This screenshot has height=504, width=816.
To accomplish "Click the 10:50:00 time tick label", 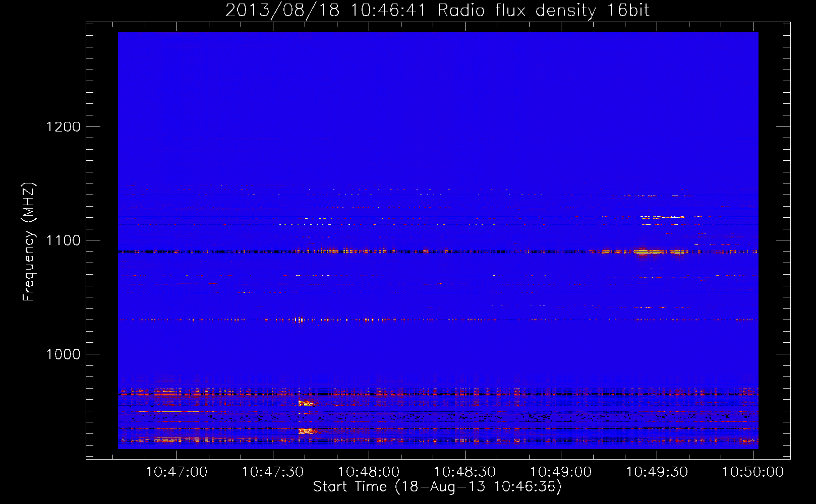I will (x=753, y=472).
